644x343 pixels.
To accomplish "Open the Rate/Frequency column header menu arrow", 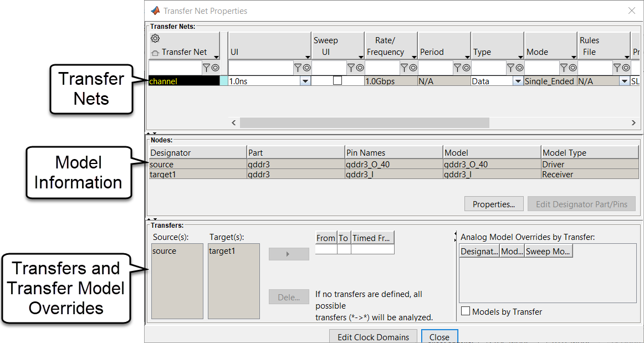I will (x=414, y=57).
